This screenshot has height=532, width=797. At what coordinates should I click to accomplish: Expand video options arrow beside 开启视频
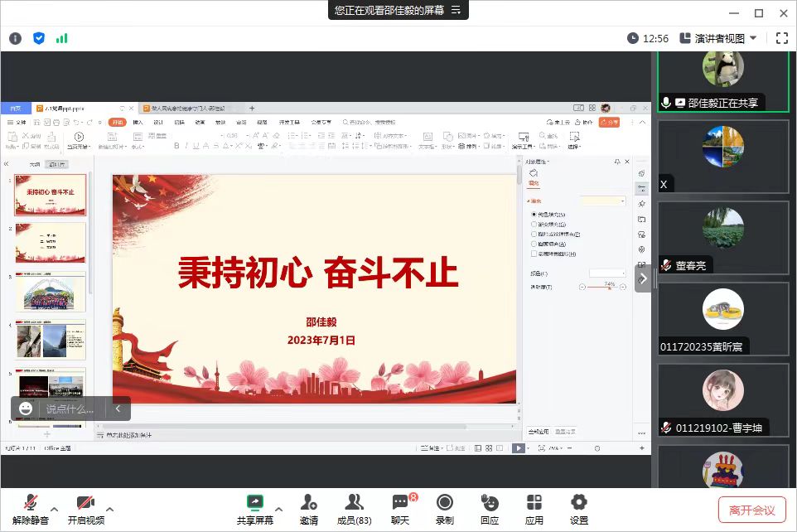point(109,509)
